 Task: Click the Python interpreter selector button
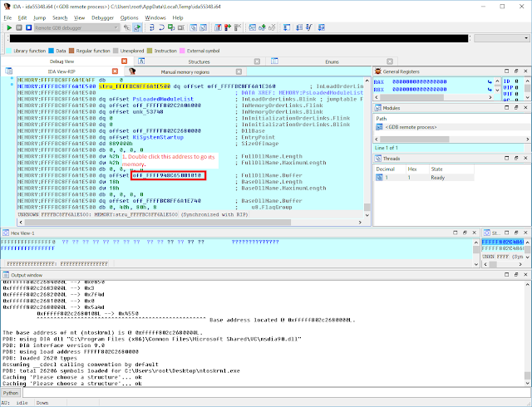(11, 393)
